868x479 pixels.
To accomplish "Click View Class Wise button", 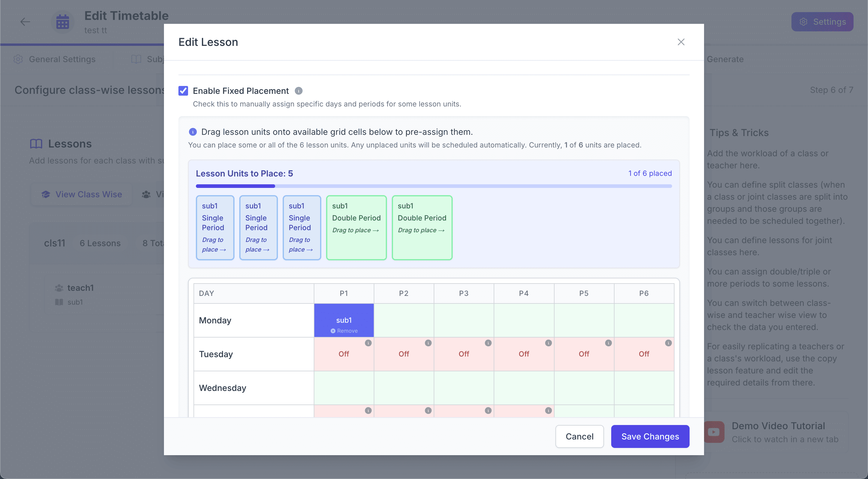I will 82,195.
